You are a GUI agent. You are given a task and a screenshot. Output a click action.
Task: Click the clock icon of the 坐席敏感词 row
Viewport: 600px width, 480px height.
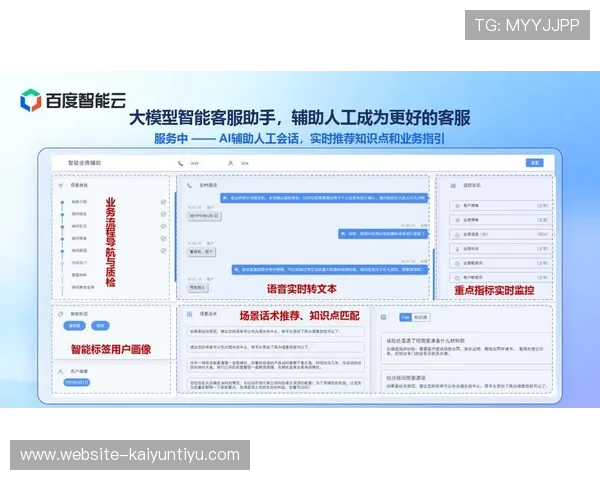point(457,263)
